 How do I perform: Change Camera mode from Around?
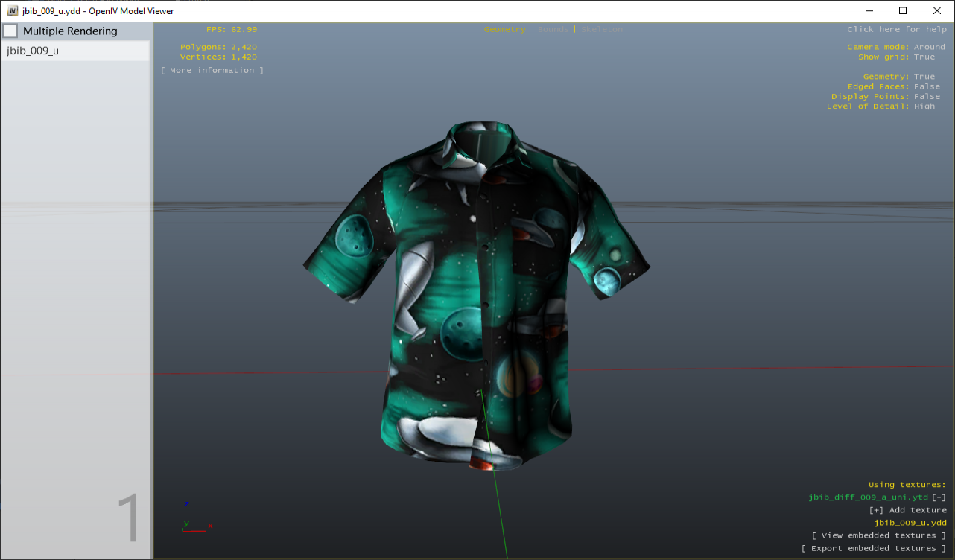point(929,47)
